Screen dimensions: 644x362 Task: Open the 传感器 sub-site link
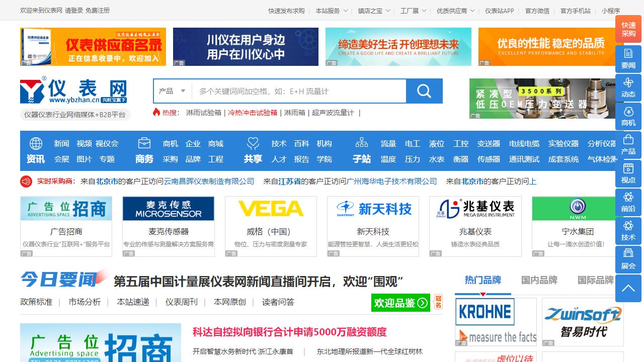489,159
